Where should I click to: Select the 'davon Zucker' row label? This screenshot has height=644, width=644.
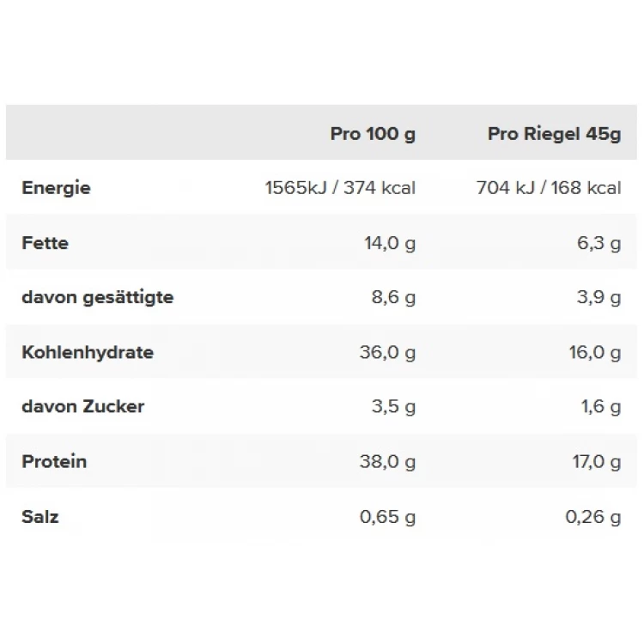83,407
